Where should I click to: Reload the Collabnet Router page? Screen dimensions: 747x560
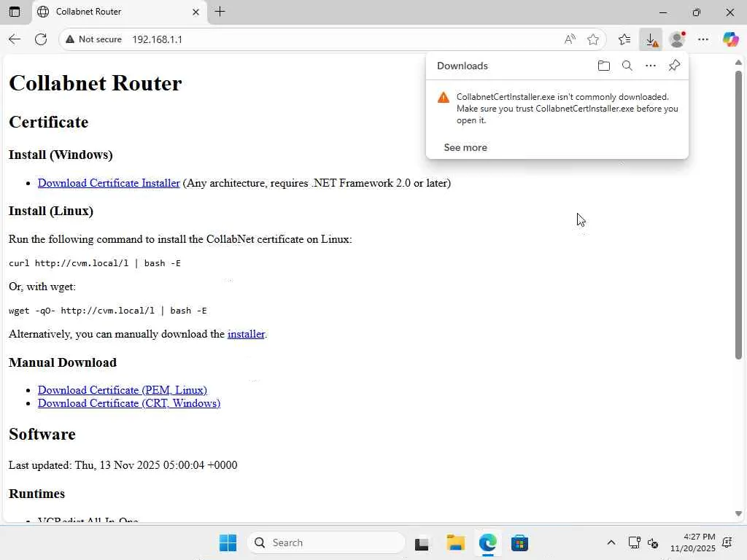point(41,39)
